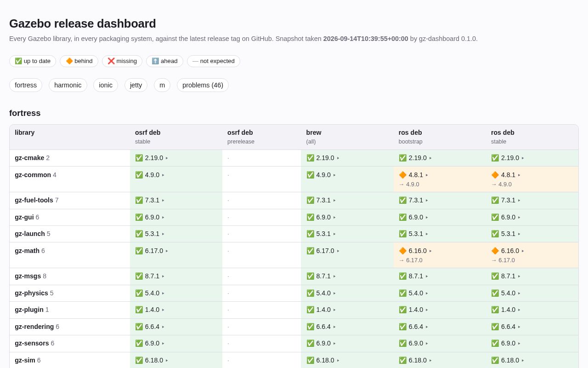This screenshot has height=368, width=588.
Task: Click the snapshot timestamp 2026-09-14T10:39:55+00:00
Action: coord(366,39)
